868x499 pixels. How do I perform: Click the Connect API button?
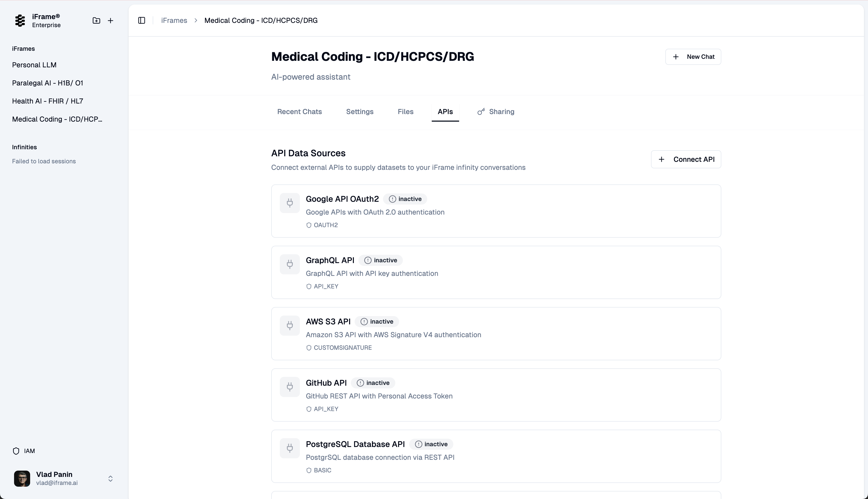[x=686, y=159]
